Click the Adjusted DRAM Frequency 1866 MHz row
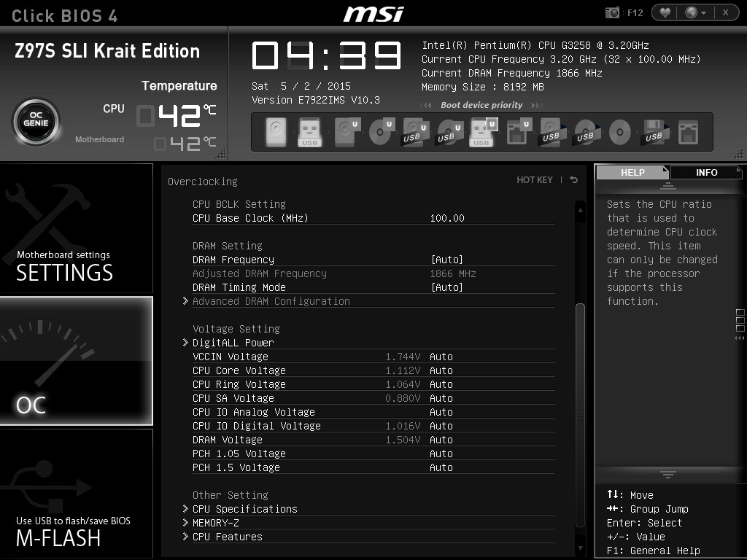747x560 pixels. click(373, 273)
